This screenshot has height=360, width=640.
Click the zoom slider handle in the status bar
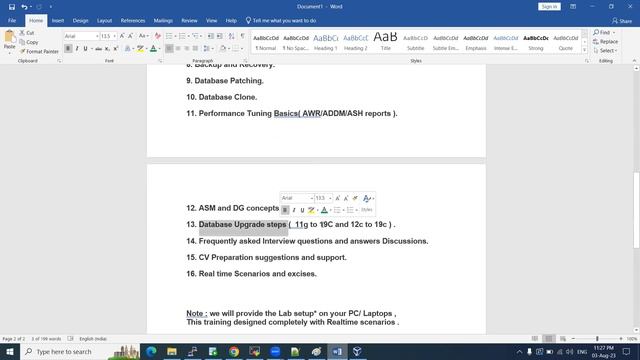(x=597, y=339)
